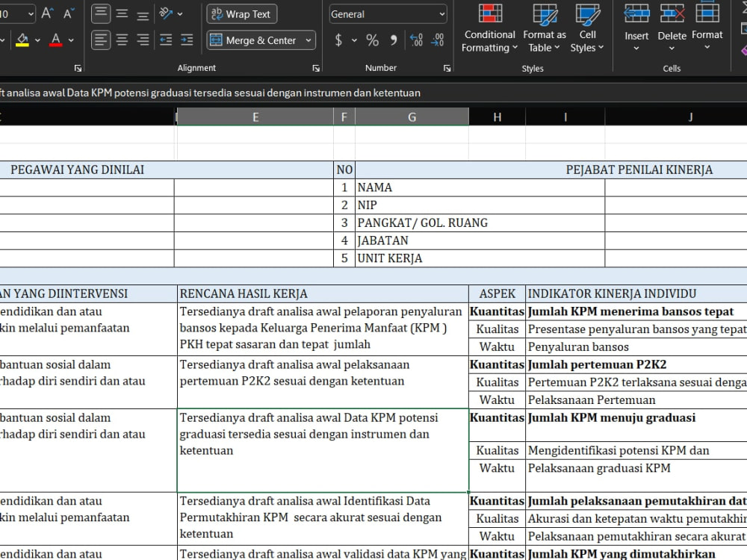The width and height of the screenshot is (747, 560).
Task: Apply top align to cell text
Action: [x=101, y=13]
